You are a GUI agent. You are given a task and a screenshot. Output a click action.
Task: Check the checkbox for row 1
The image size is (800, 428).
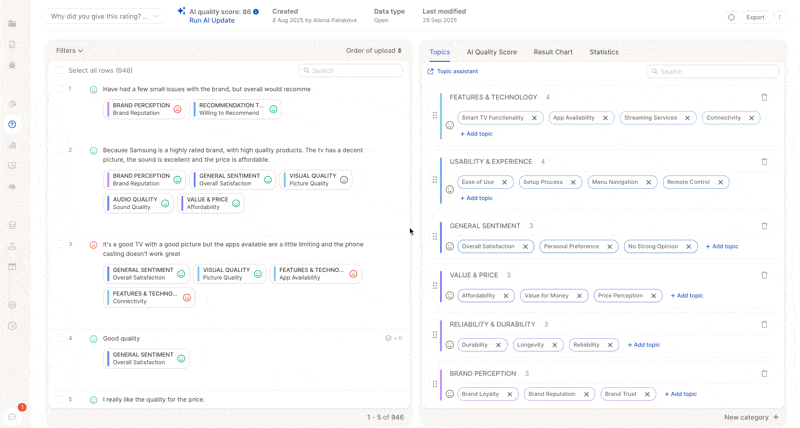click(x=60, y=90)
